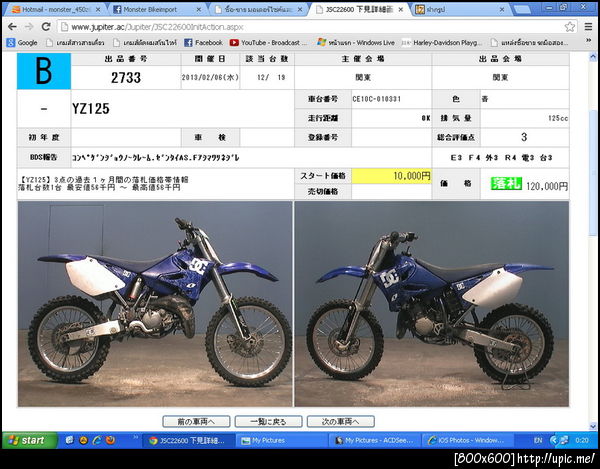600x469 pixels.
Task: Close the Hotmail tab
Action: point(98,10)
